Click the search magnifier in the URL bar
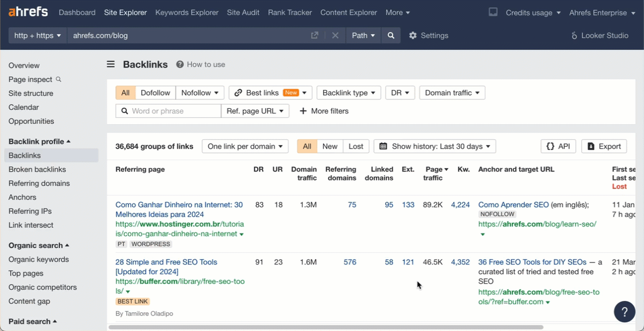Image resolution: width=644 pixels, height=331 pixels. point(391,35)
